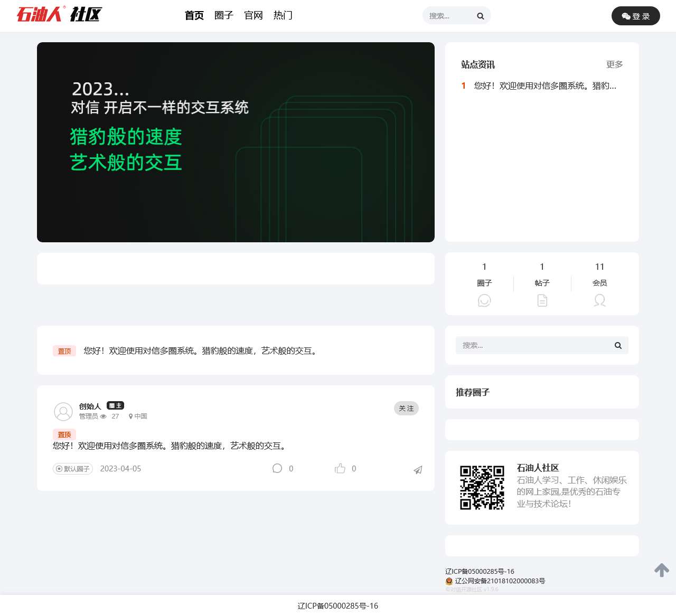The width and height of the screenshot is (676, 616).
Task: Open sidebar 辽ICP备05000285号-16 link
Action: point(480,571)
